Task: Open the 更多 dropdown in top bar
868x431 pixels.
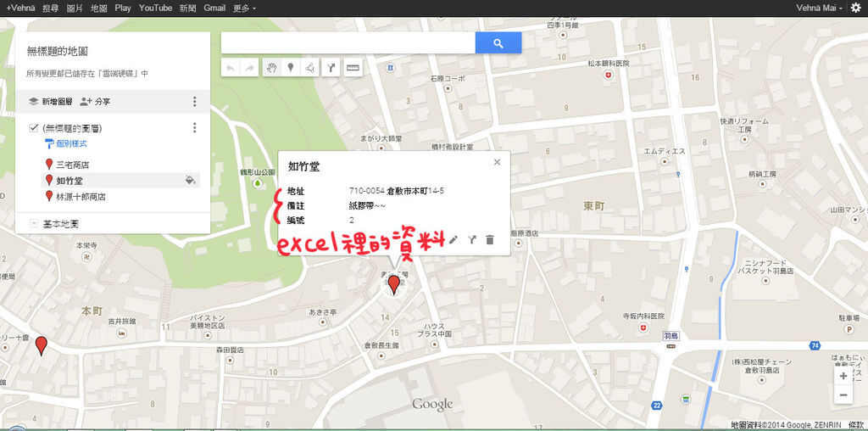Action: click(x=244, y=8)
